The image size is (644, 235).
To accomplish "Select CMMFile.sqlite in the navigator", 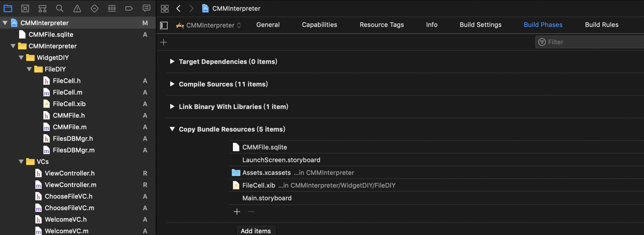I will pos(51,35).
